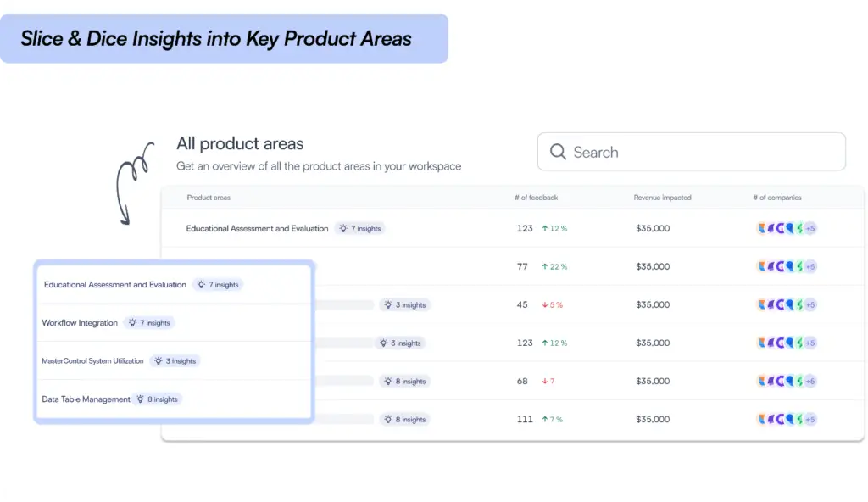
Task: Click the lightbulb icon beside Workflow Integration
Action: 132,323
